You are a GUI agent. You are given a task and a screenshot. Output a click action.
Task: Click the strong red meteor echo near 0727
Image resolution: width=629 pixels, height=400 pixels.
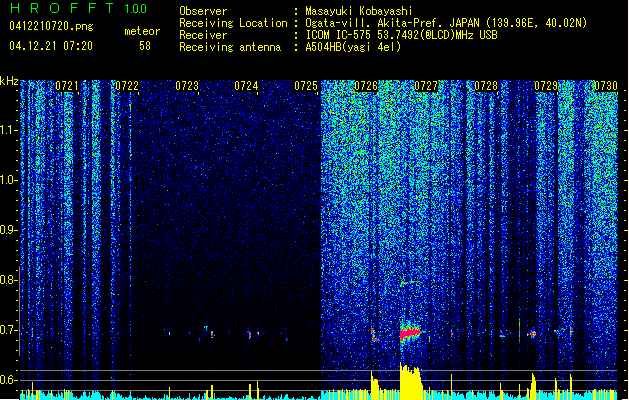[x=410, y=334]
